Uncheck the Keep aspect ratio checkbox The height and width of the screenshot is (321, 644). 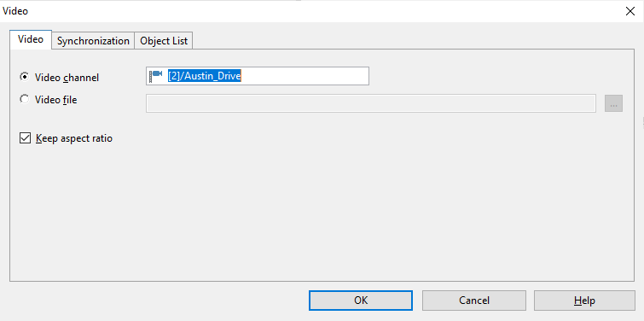tap(25, 138)
